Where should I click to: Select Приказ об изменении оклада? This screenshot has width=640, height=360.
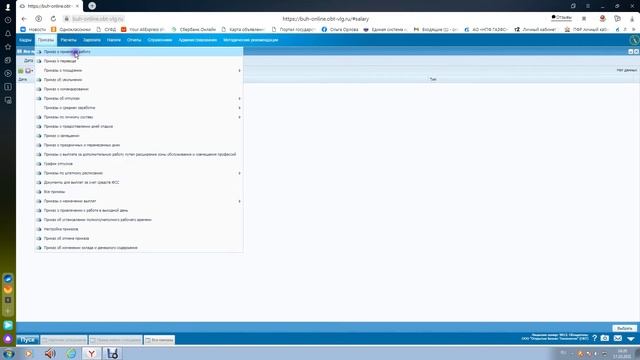[139, 248]
